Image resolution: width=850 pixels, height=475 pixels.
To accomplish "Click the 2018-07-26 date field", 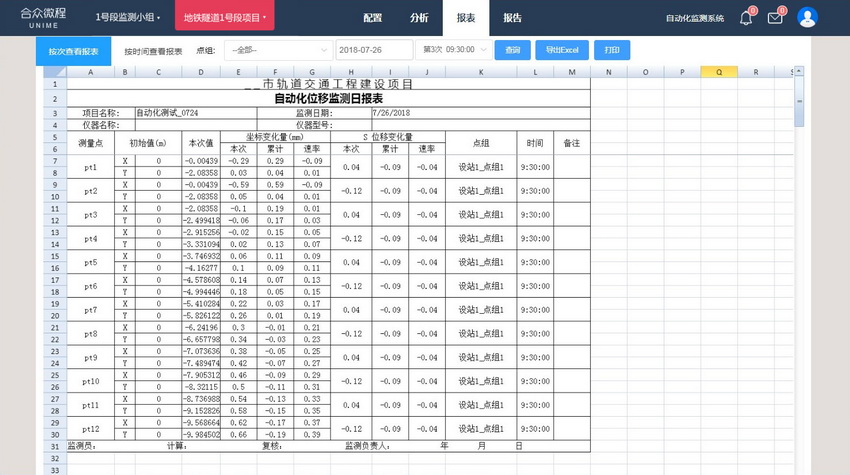I will tap(374, 50).
